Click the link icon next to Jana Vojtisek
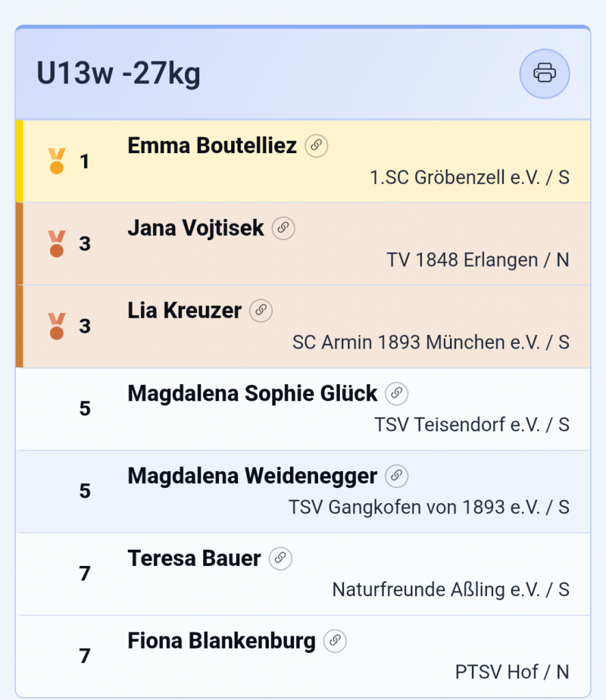 click(283, 228)
